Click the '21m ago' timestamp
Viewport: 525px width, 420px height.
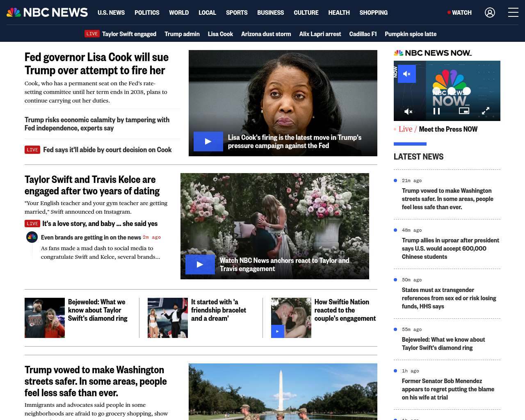(x=412, y=180)
